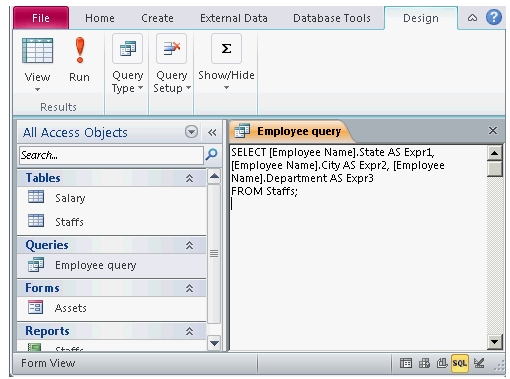This screenshot has height=379, width=510.
Task: Collapse the Queries group
Action: tap(189, 245)
